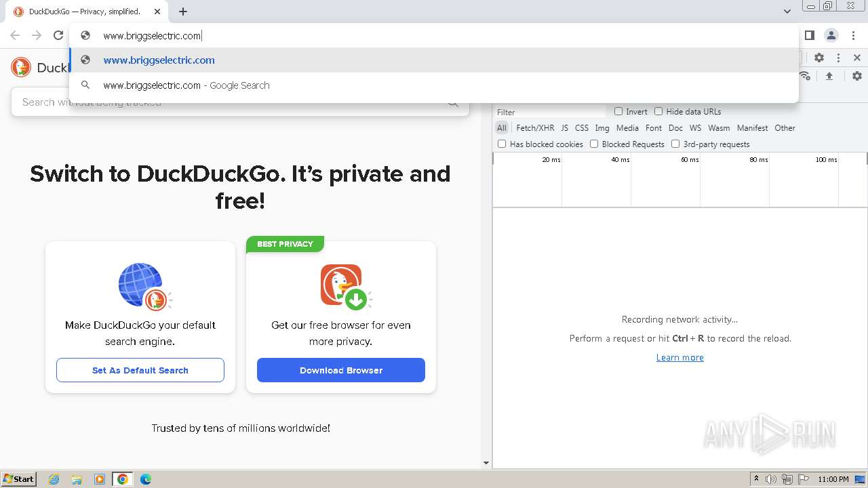The image size is (868, 488).
Task: Close the DuckDuckGo browser tab
Action: pyautogui.click(x=157, y=12)
